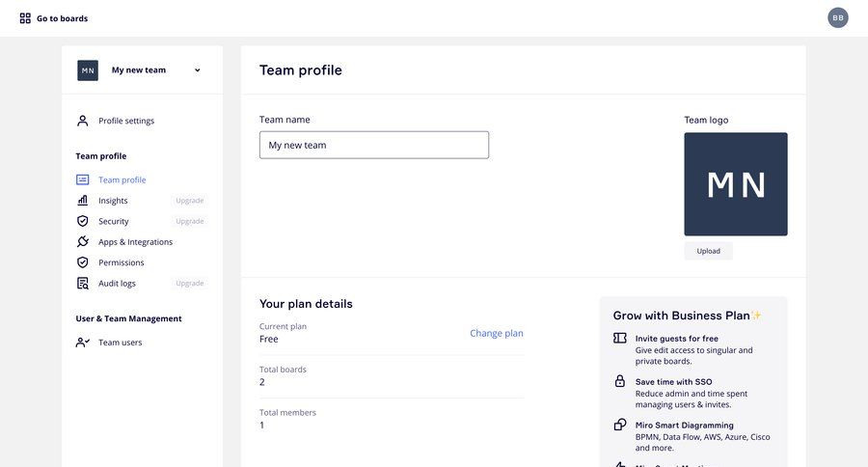Open the BB user avatar menu
This screenshot has height=467, width=868.
click(x=837, y=17)
